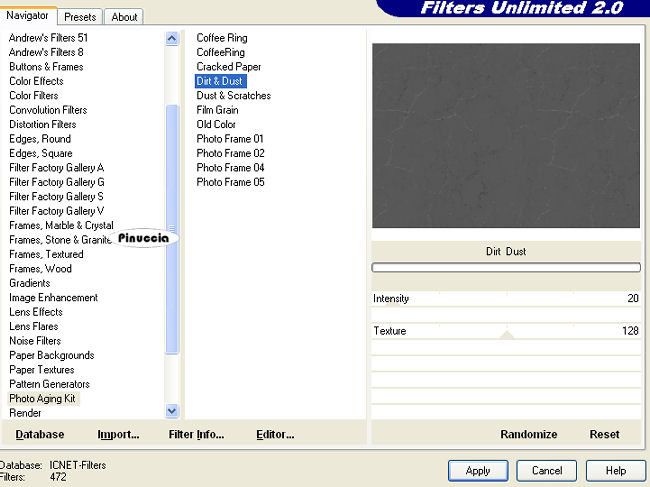This screenshot has width=650, height=487.
Task: Choose the Coffee Ring filter
Action: coord(222,38)
